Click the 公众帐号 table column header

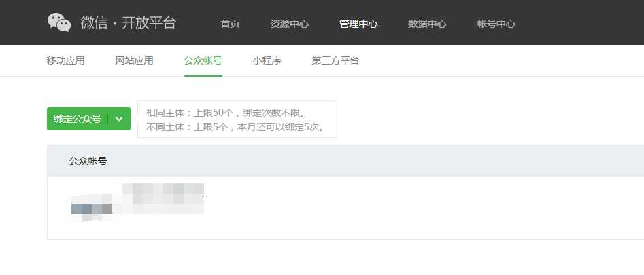[x=88, y=161]
